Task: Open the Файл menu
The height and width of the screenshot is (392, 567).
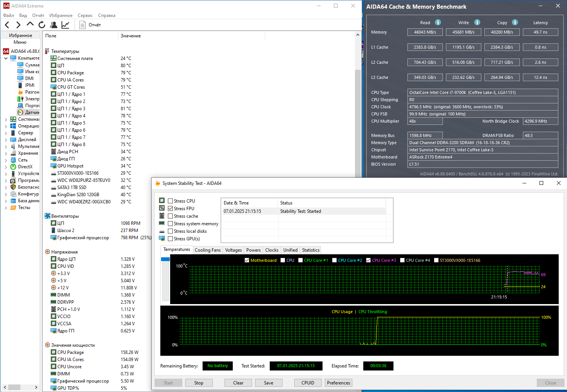Action: point(9,15)
